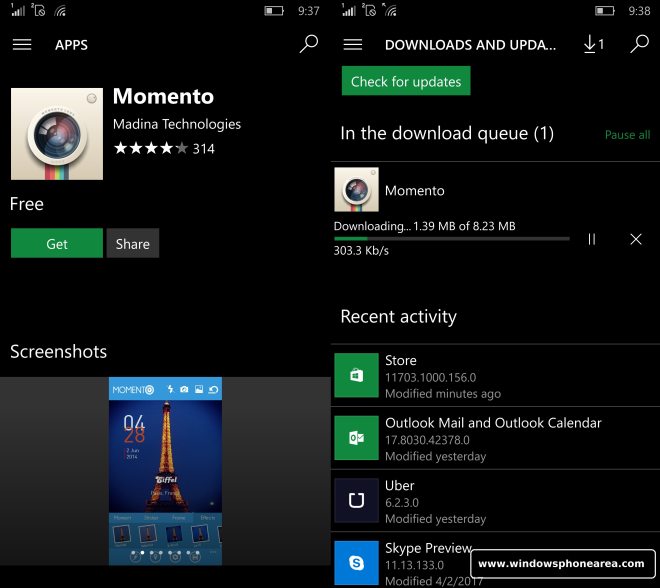
Task: Tap the Share button
Action: click(133, 243)
